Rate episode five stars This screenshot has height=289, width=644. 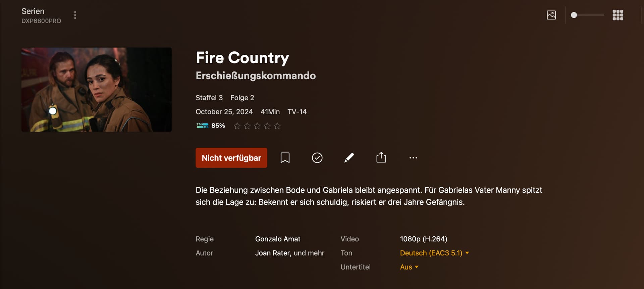(277, 126)
